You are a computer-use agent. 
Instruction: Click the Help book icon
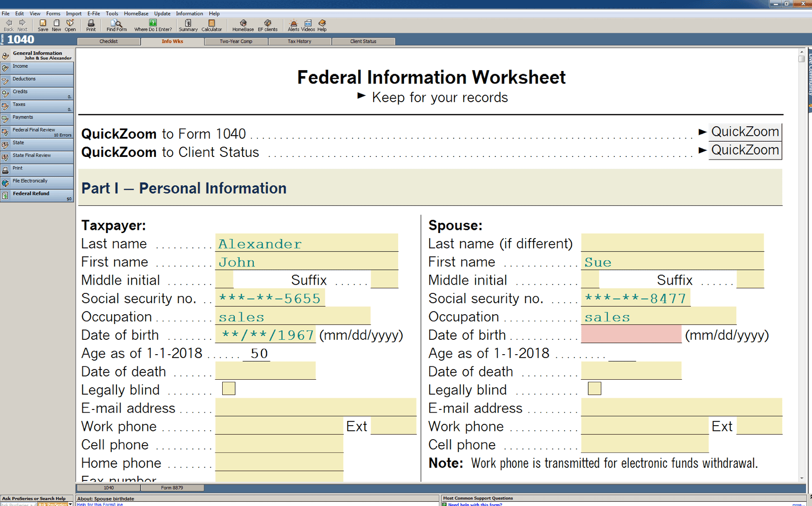tap(322, 25)
